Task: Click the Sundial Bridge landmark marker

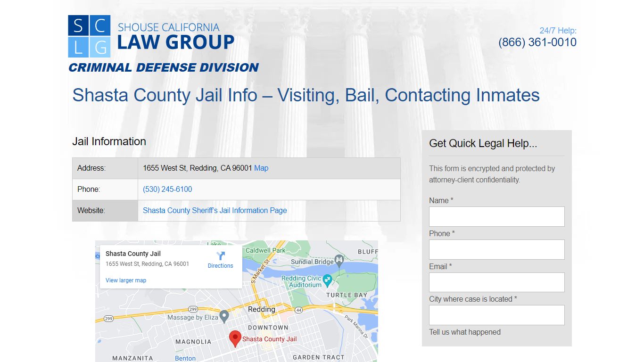Action: [339, 260]
